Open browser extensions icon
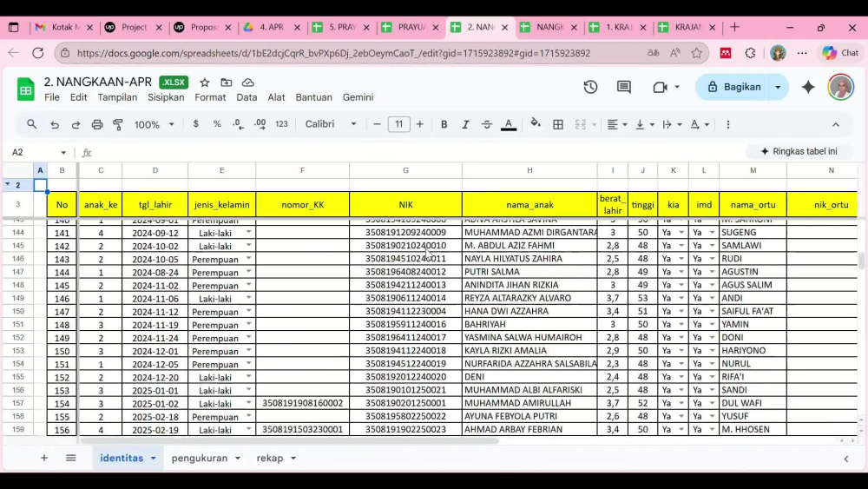 [x=750, y=53]
